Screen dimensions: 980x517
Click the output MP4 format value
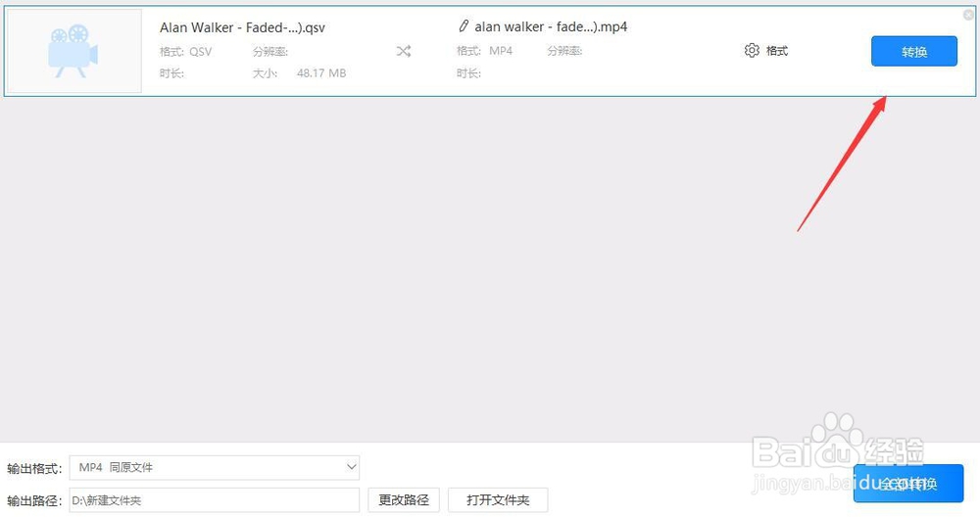click(x=501, y=51)
